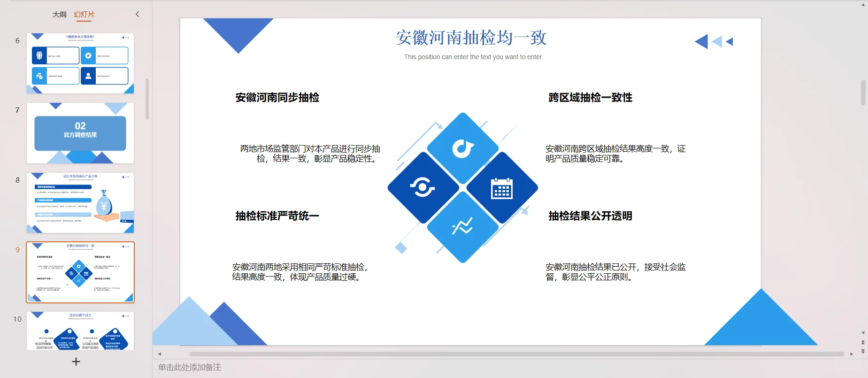This screenshot has height=378, width=868.
Task: Click the subtitle 'This position can enter the text'
Action: [474, 57]
